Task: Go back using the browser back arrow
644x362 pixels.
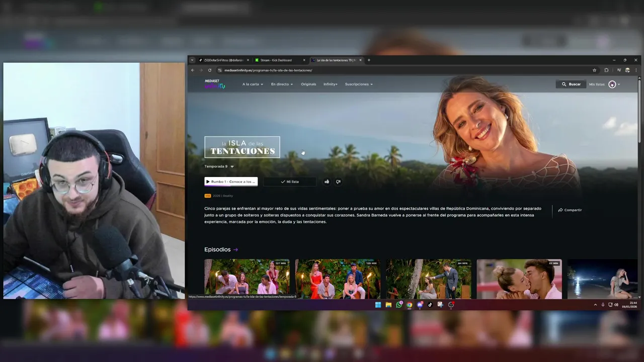Action: 193,70
